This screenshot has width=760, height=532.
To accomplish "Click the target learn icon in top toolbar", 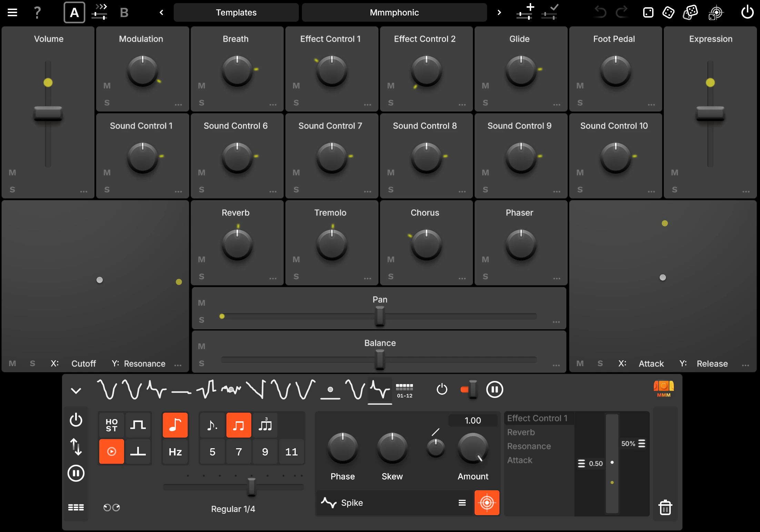I will point(716,13).
